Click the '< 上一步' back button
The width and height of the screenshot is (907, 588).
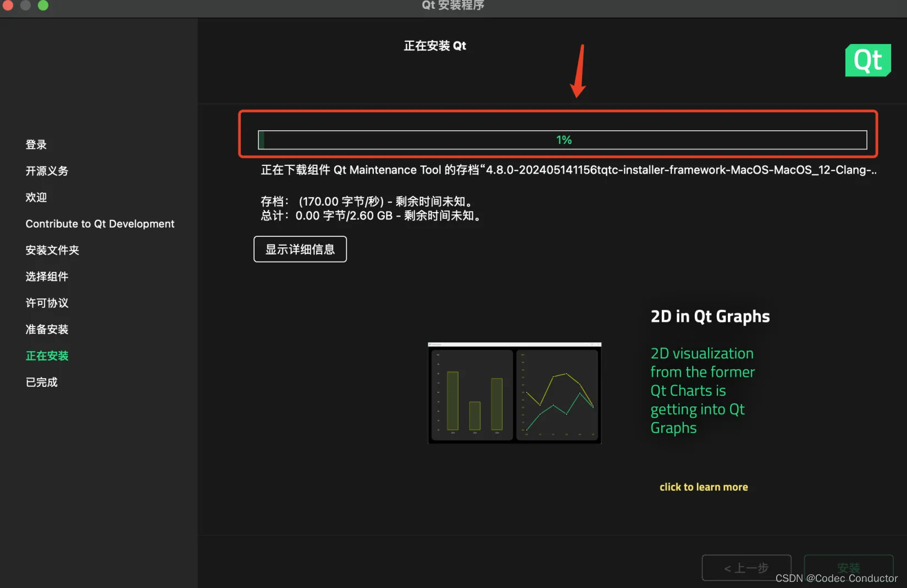click(746, 568)
